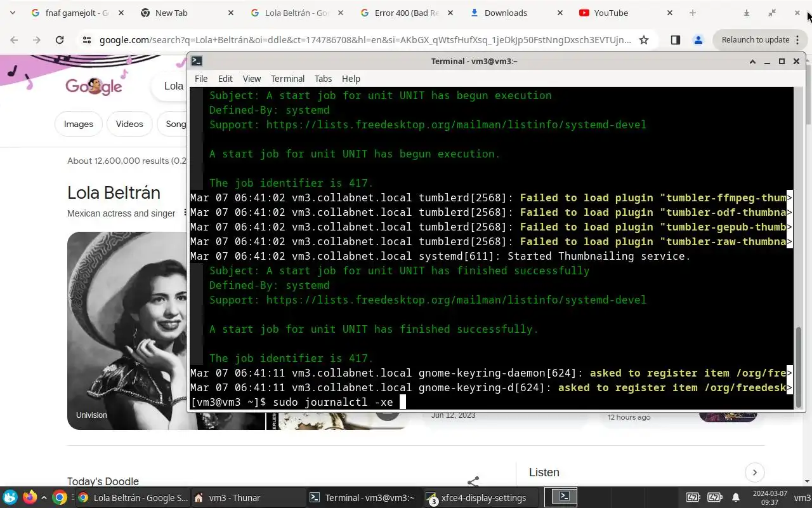The image size is (812, 508).
Task: Open the applications menu in the taskbar
Action: (x=10, y=497)
